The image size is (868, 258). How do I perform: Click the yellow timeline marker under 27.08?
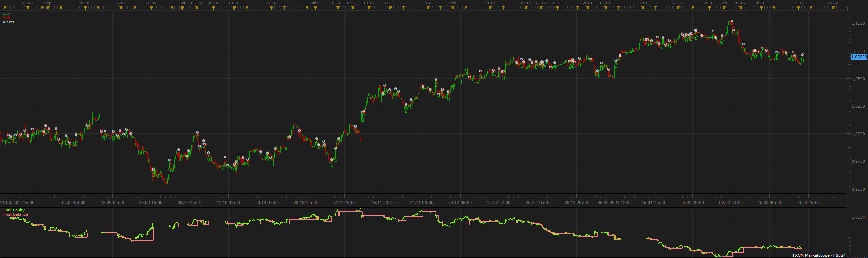(27, 8)
